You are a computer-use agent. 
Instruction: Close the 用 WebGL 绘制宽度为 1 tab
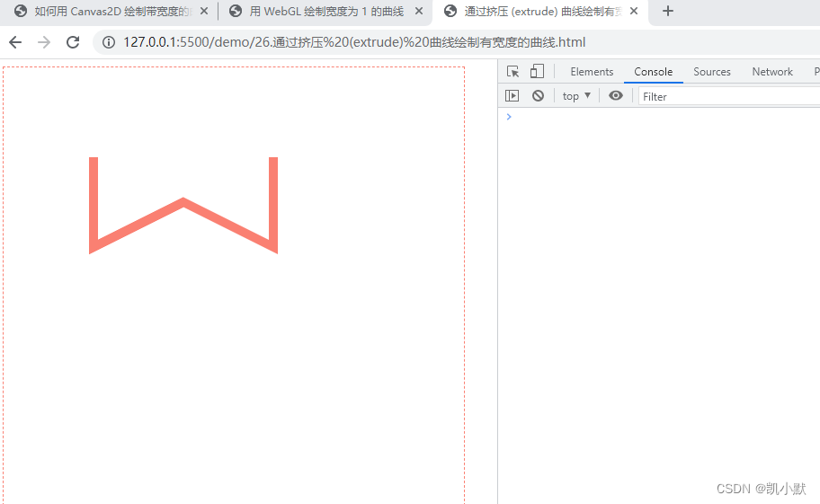pos(419,11)
